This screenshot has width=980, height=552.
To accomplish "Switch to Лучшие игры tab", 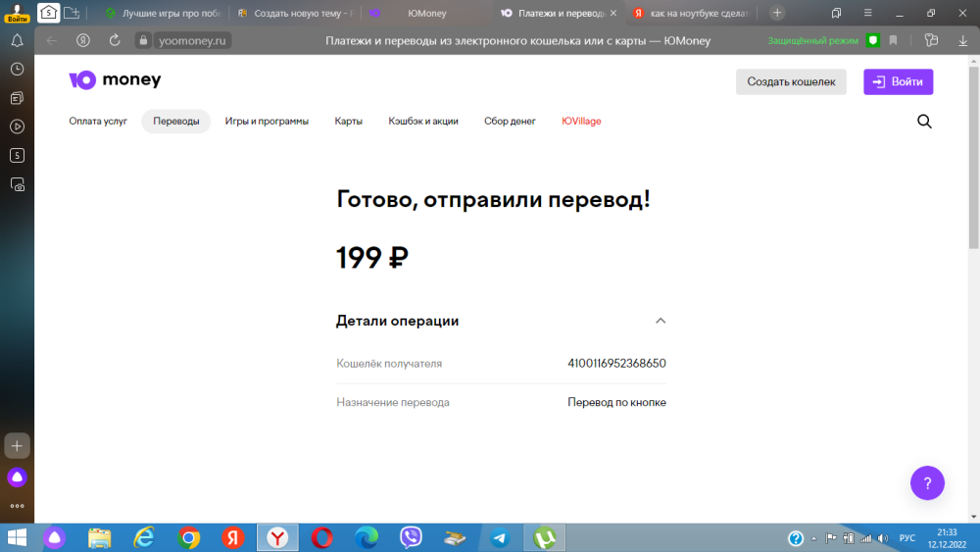I will pos(164,13).
